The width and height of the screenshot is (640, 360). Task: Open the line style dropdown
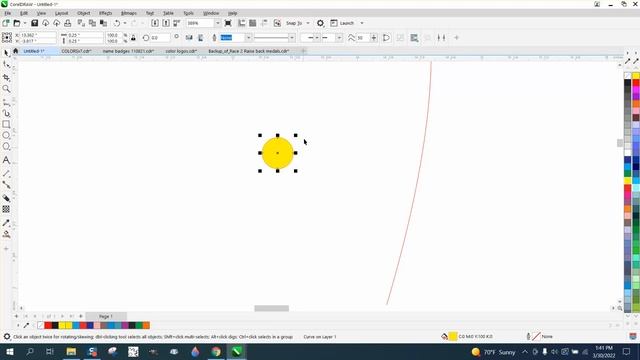click(291, 38)
